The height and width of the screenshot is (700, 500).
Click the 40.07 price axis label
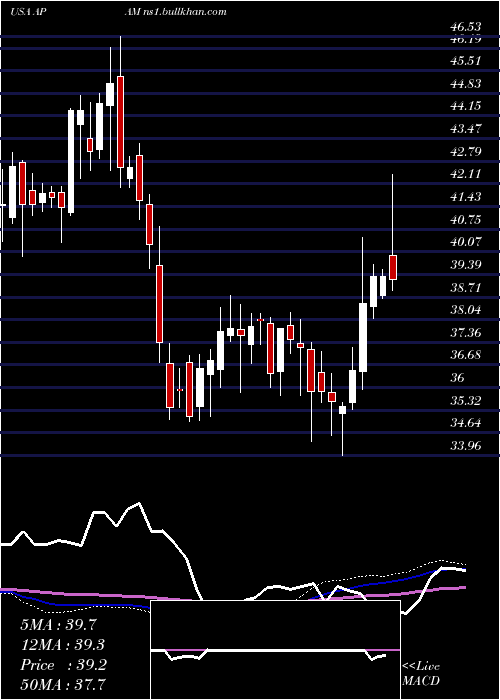[466, 242]
